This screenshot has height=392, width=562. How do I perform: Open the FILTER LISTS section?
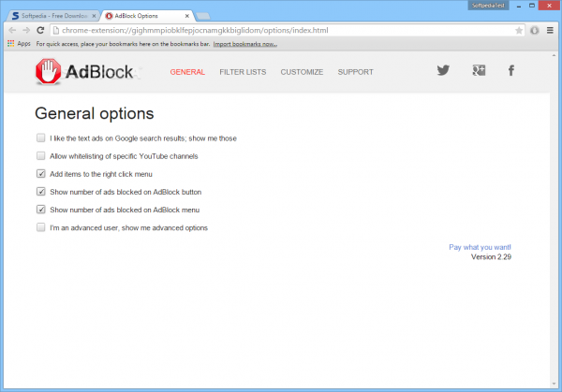(243, 72)
